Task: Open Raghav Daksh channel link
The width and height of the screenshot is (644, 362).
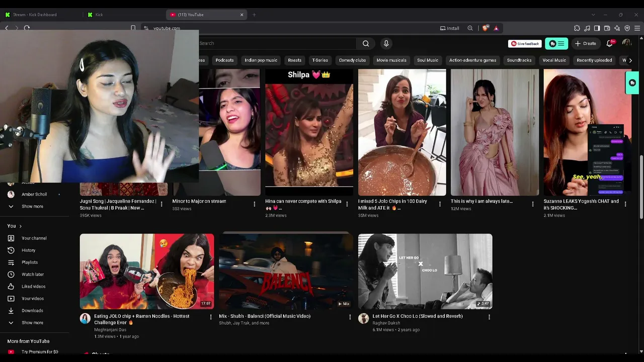Action: tap(386, 323)
